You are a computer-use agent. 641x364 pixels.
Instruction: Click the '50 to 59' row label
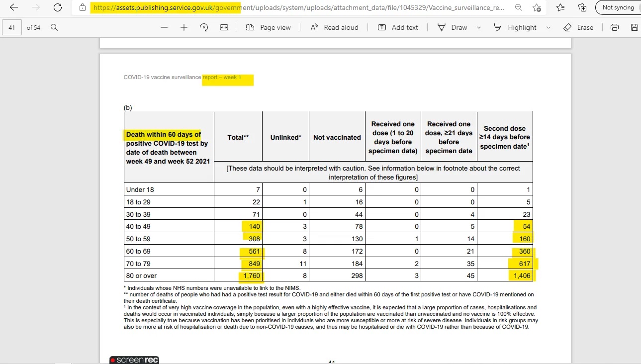tap(138, 239)
